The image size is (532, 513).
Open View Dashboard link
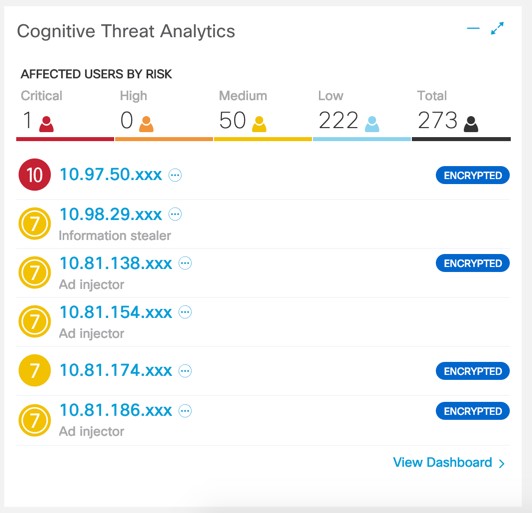coord(449,462)
